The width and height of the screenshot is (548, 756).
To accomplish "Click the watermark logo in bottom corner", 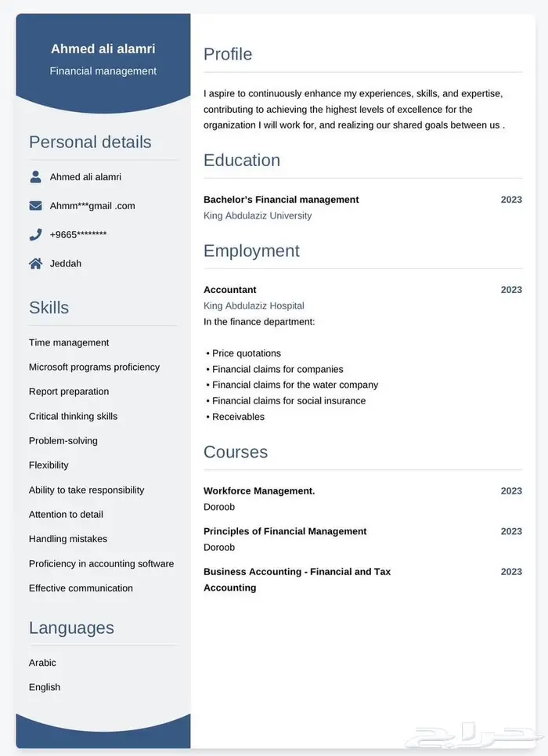I will (x=478, y=736).
